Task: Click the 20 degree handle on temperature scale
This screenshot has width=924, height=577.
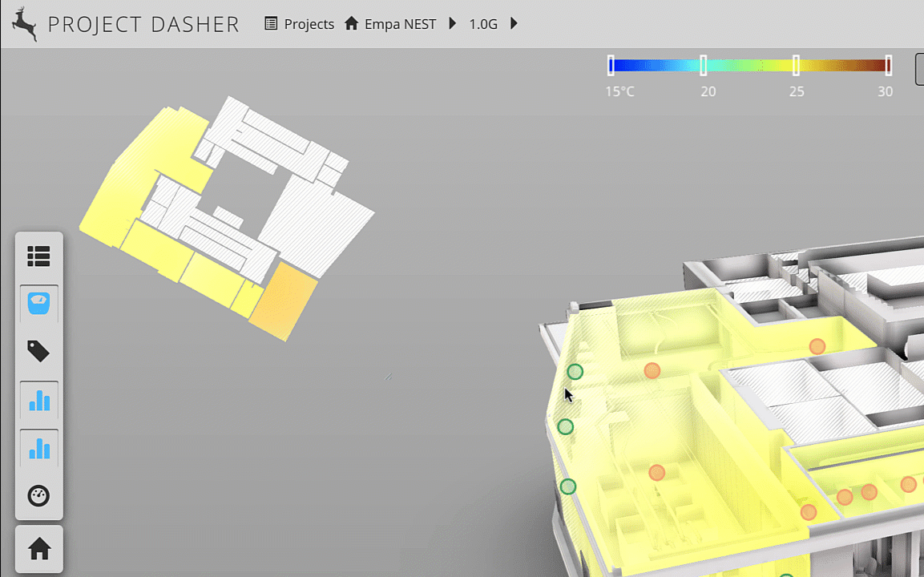Action: tap(704, 66)
